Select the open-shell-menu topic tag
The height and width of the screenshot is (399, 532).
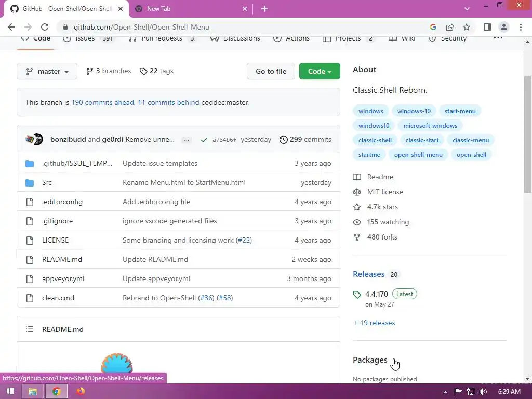point(418,155)
